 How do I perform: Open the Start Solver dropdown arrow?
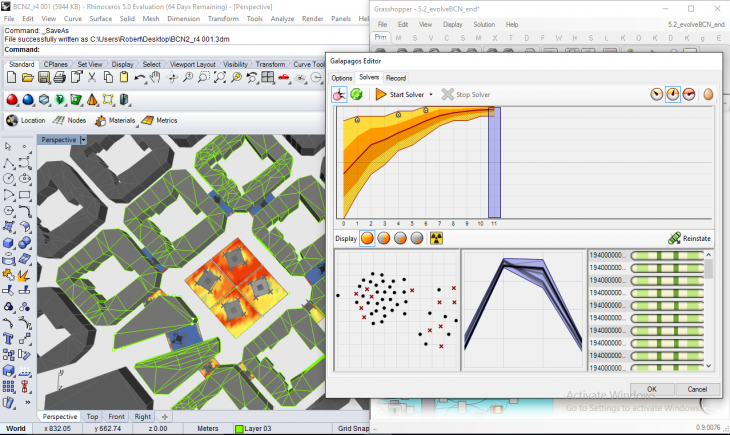[x=430, y=94]
